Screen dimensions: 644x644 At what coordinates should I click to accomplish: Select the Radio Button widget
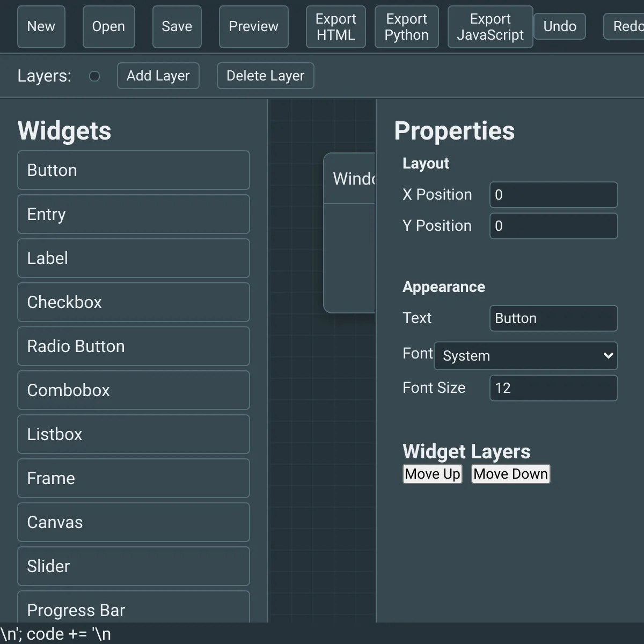[133, 346]
